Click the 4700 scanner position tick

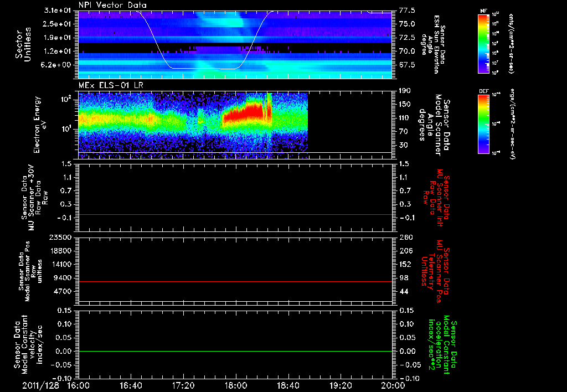[63, 291]
